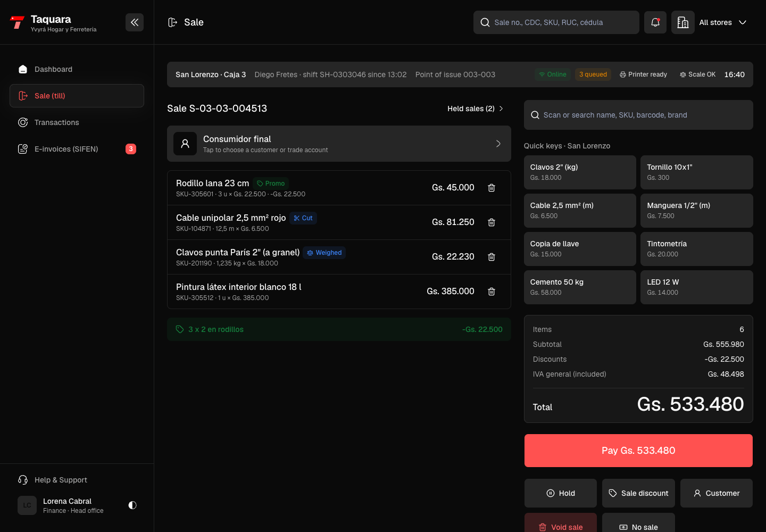Open notifications bell

pyautogui.click(x=655, y=22)
